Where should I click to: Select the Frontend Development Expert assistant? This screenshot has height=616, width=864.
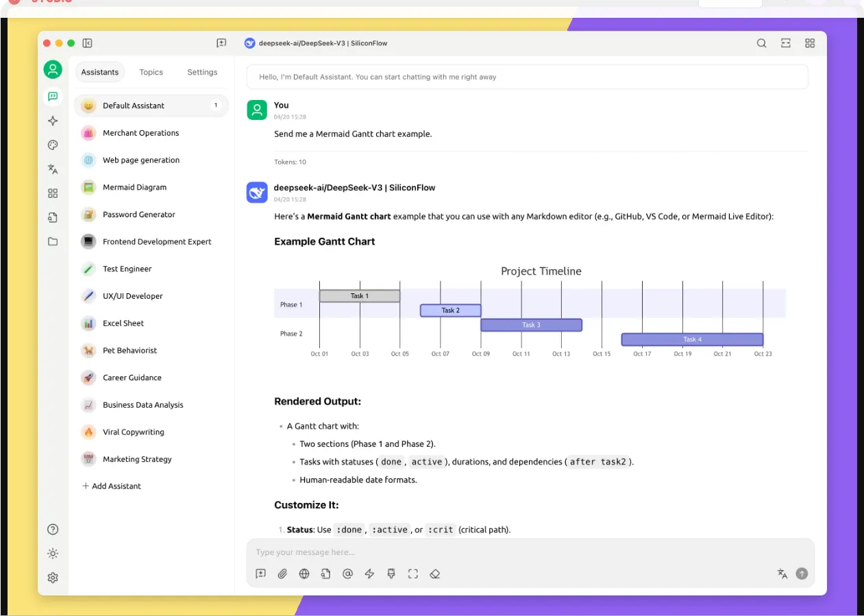tap(151, 242)
